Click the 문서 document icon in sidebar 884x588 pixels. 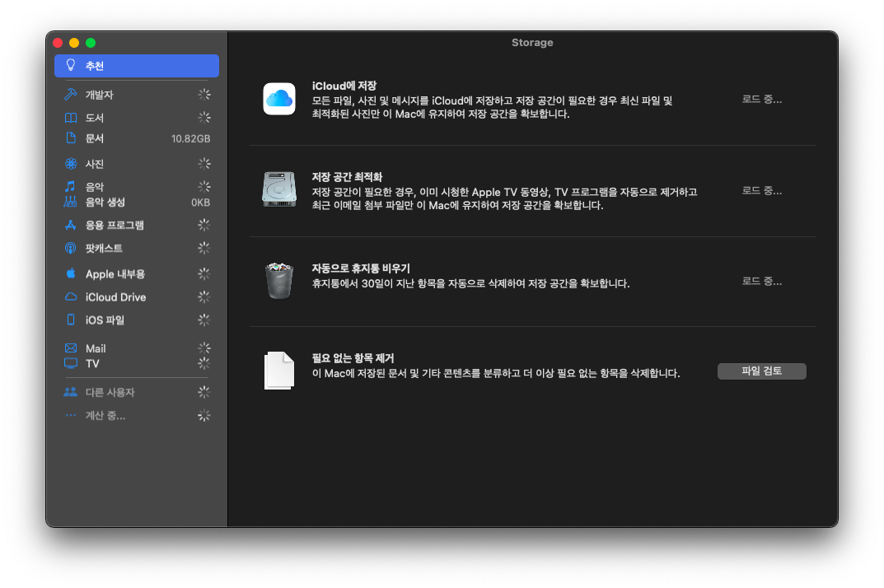pos(71,138)
